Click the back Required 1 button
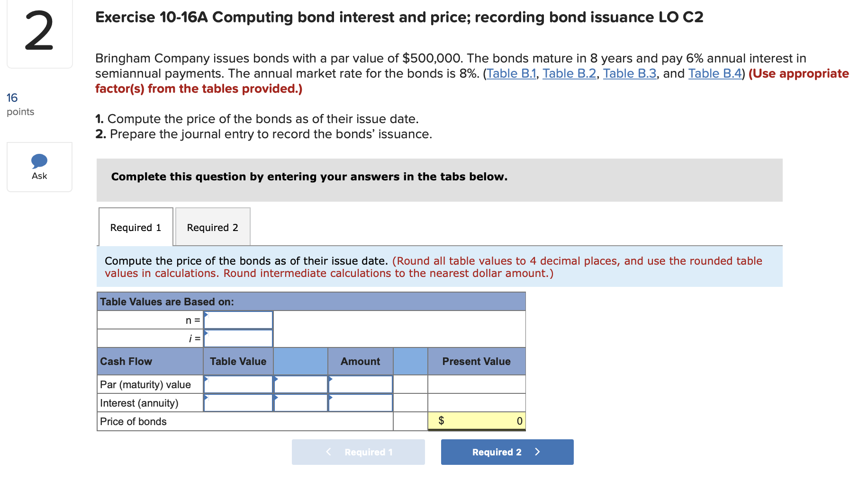 tap(358, 452)
